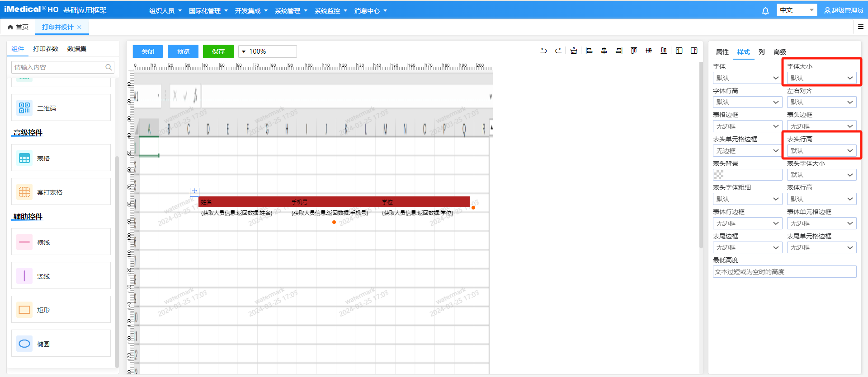Open the notification bell
868x377 pixels.
point(765,11)
